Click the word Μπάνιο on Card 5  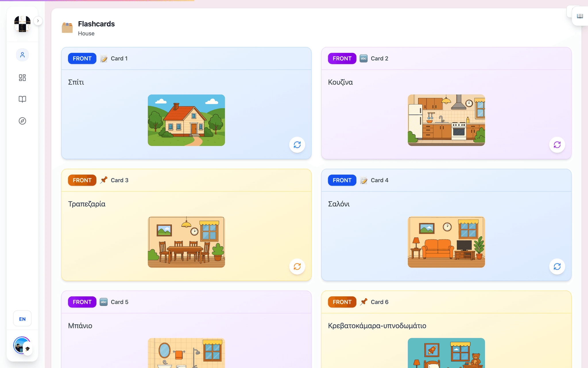(x=80, y=326)
